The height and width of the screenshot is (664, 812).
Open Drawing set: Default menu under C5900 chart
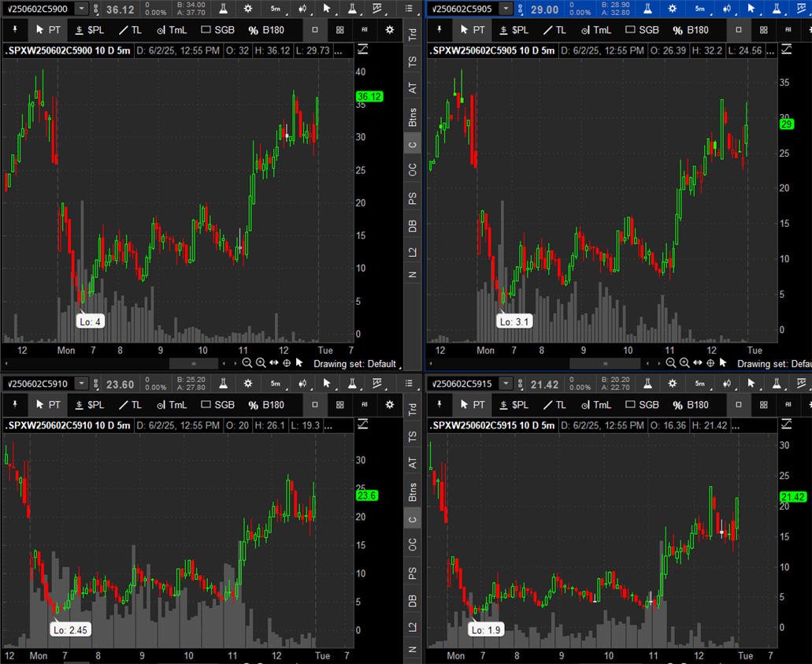(x=356, y=364)
